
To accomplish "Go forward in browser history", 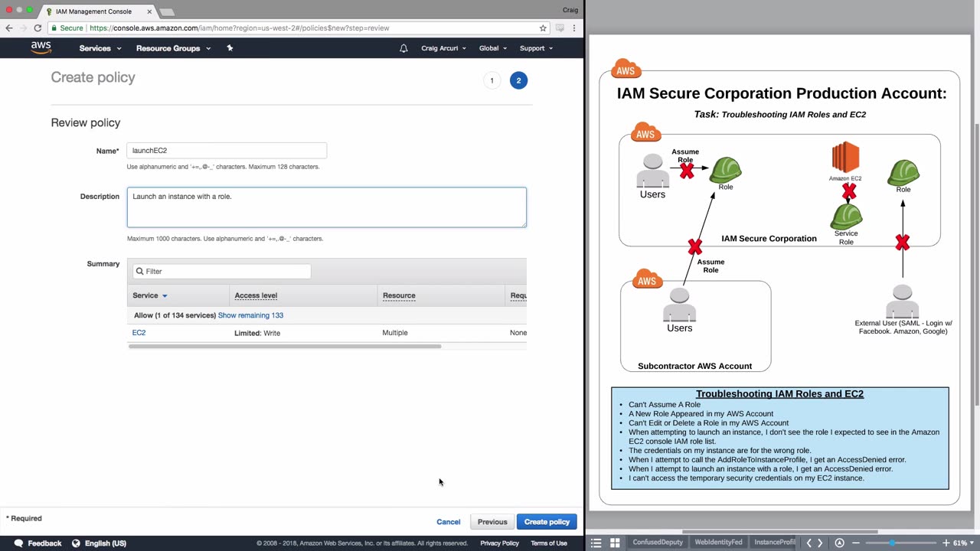I will point(24,28).
